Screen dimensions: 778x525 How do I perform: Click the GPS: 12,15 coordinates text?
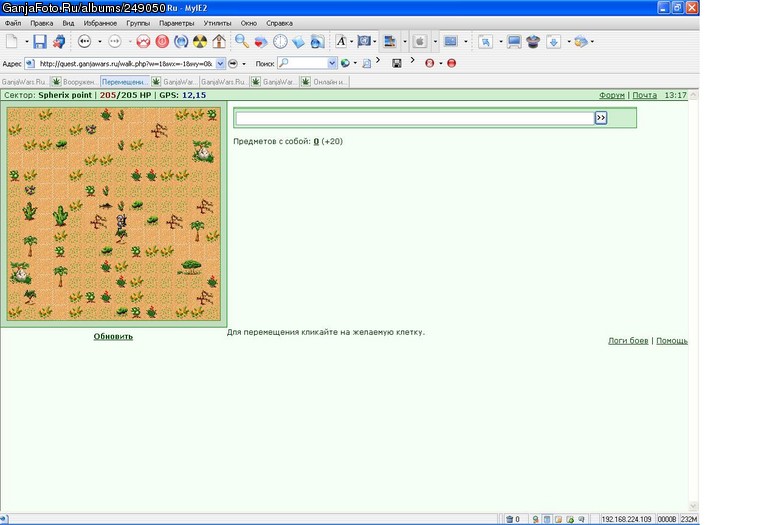pyautogui.click(x=183, y=95)
